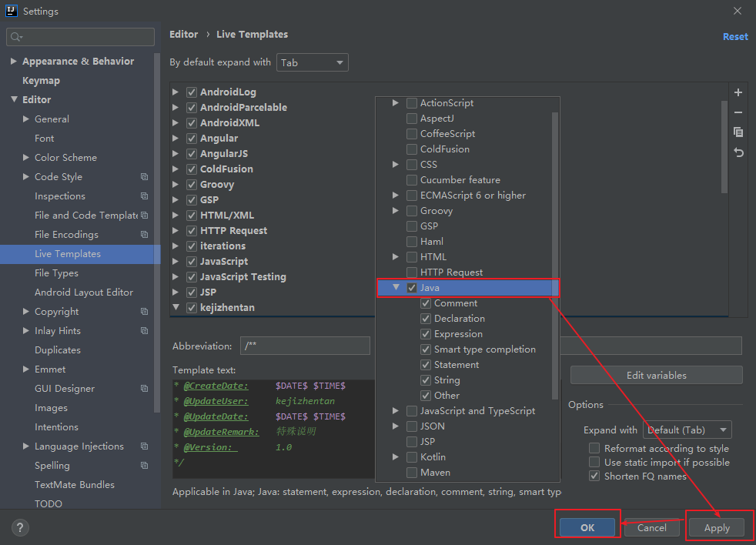
Task: Click project-level icon beside Inspections
Action: pyautogui.click(x=144, y=196)
